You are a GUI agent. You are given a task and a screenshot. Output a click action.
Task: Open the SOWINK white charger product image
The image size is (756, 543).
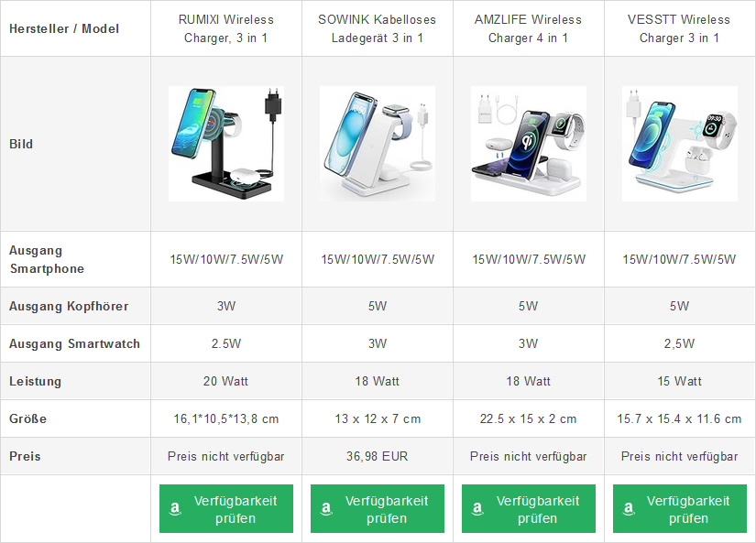(378, 144)
